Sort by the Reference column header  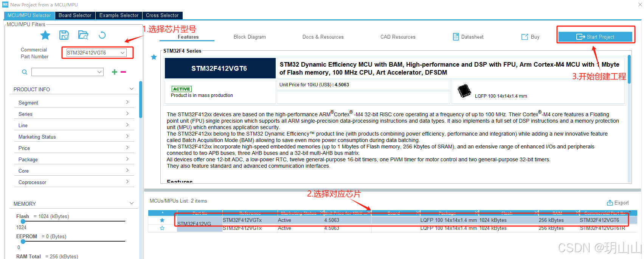[x=250, y=213]
